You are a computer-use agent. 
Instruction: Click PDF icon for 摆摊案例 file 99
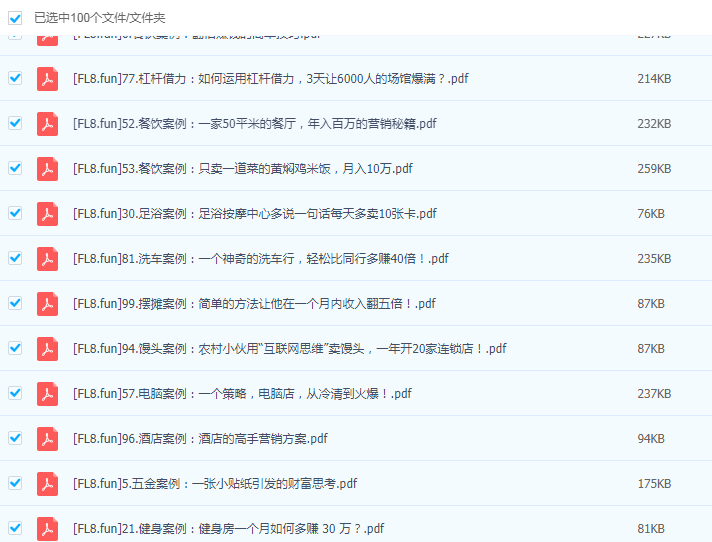[x=47, y=304]
